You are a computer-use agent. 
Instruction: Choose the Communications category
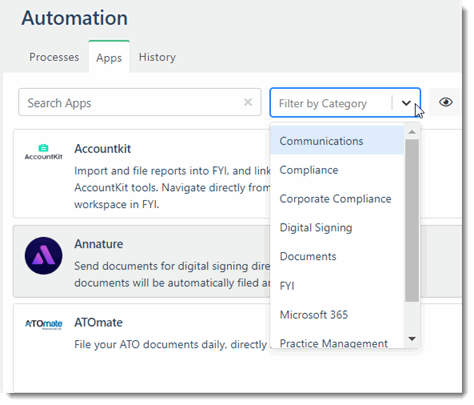[337, 141]
